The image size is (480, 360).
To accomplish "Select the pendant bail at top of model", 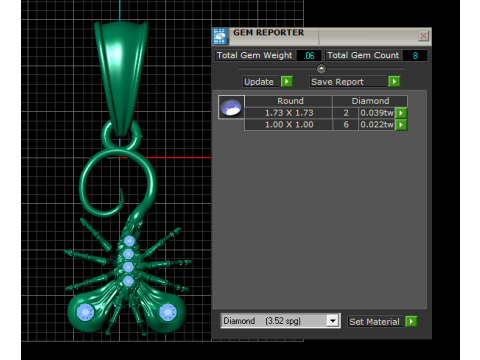I will 121,78.
